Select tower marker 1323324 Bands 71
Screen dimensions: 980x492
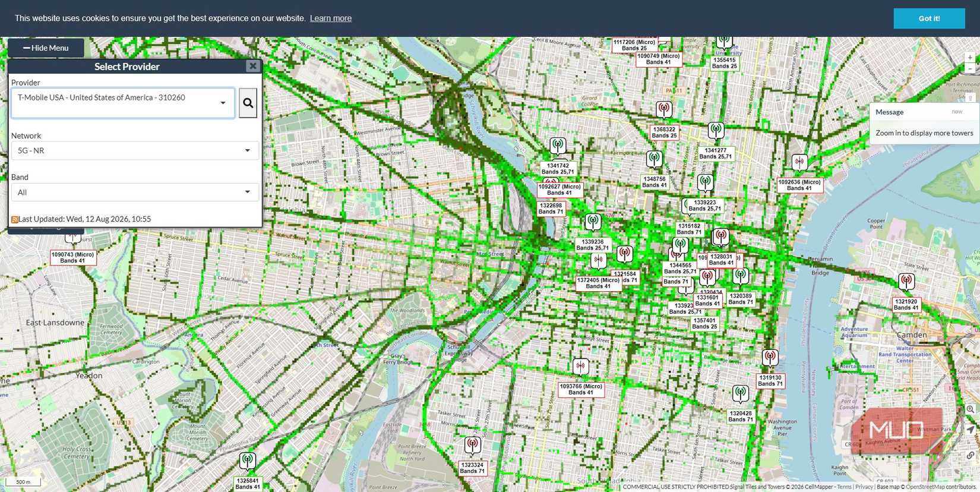pos(472,445)
